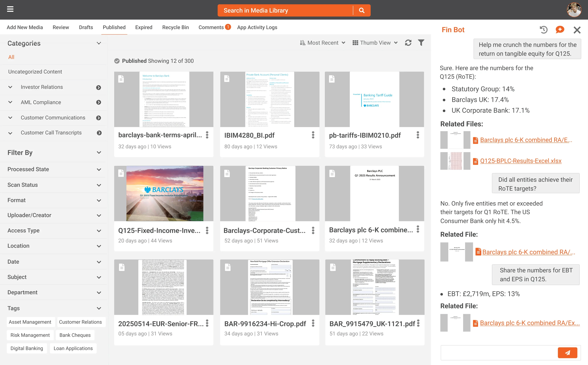Image resolution: width=588 pixels, height=365 pixels.
Task: Open options for 20250514-EUR-Senior-FR file
Action: coord(207,323)
